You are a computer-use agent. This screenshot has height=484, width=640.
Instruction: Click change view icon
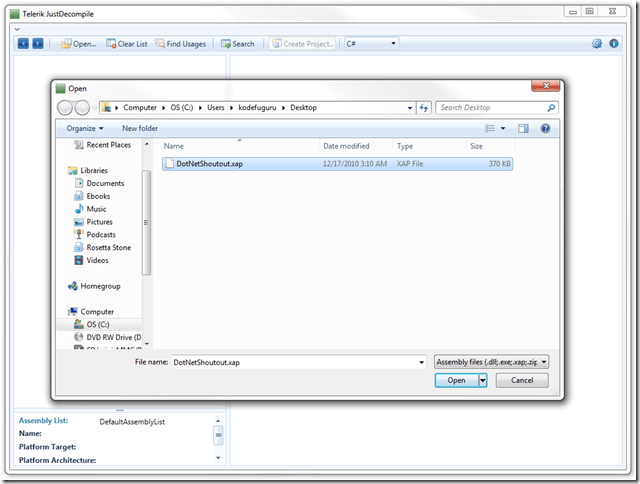pyautogui.click(x=489, y=129)
